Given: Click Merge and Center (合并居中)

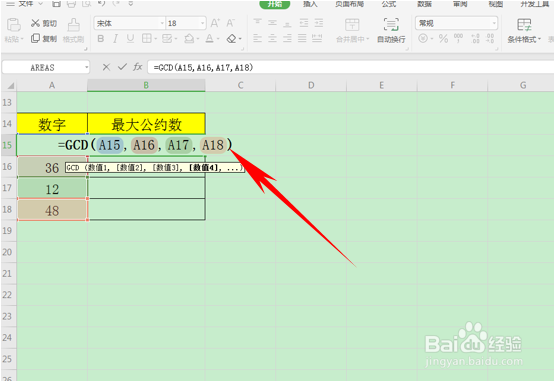Looking at the screenshot, I should click(352, 30).
